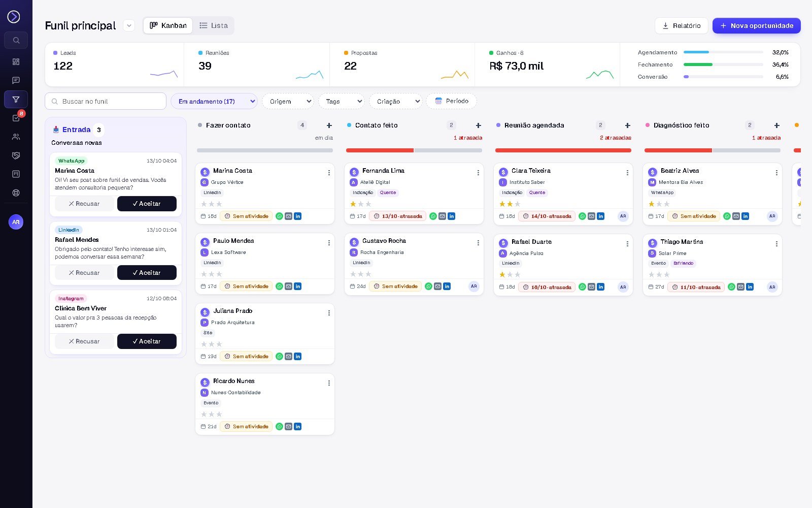This screenshot has height=508, width=812.
Task: Open the Em andamento (17) filter dropdown
Action: pyautogui.click(x=214, y=101)
